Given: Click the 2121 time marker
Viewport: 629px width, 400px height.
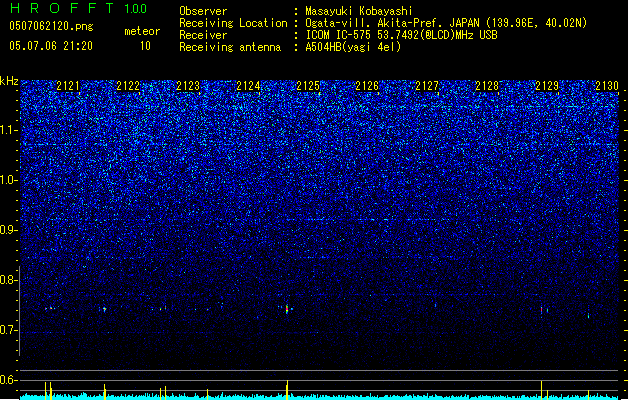Looking at the screenshot, I should pos(68,86).
